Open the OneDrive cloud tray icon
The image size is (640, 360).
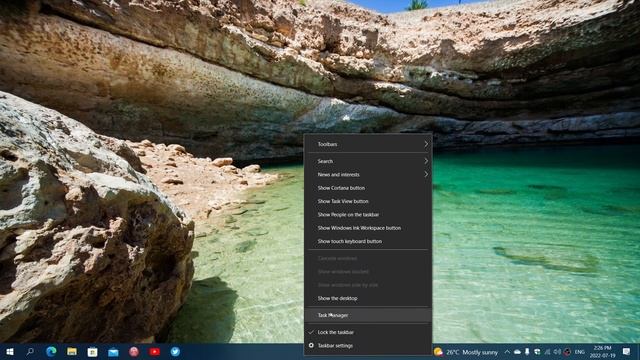click(x=517, y=352)
